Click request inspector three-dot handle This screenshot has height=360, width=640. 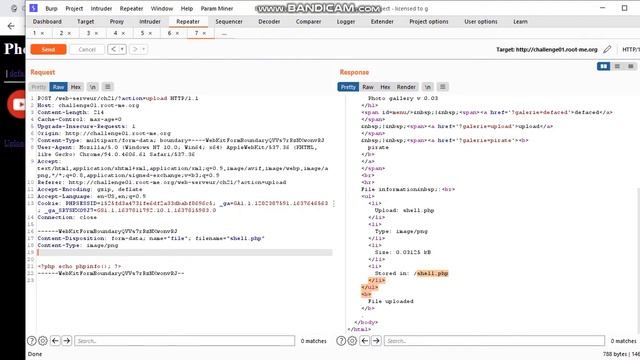(334, 203)
